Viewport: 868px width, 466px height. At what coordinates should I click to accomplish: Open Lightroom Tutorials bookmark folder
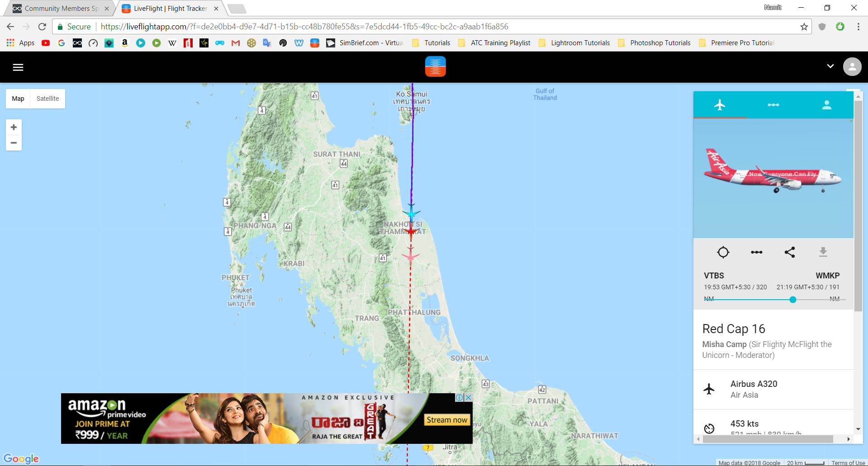click(x=574, y=43)
